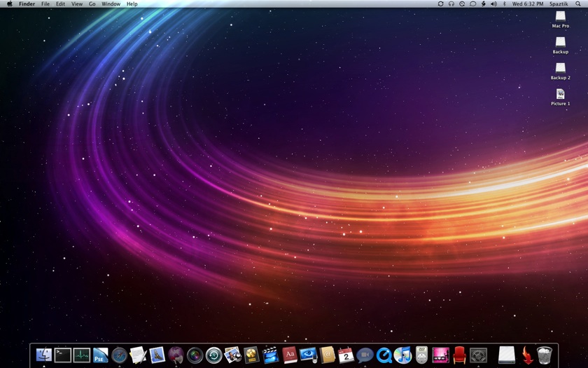Launch Safari compass icon
The width and height of the screenshot is (588, 368).
(x=120, y=355)
